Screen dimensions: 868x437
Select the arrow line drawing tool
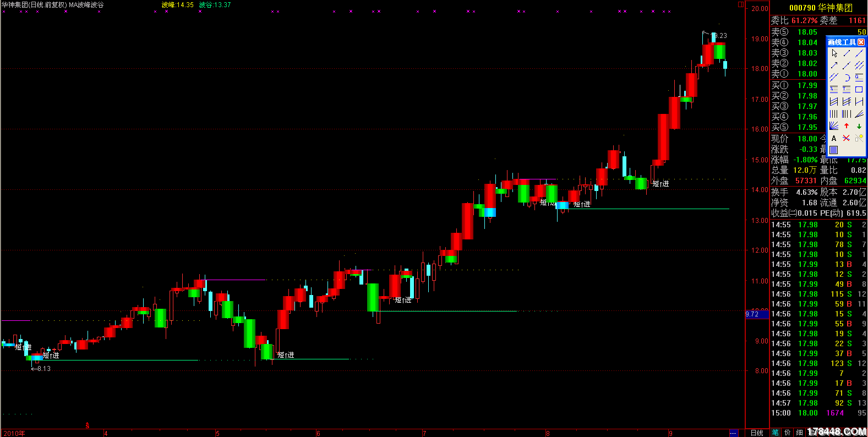834,65
